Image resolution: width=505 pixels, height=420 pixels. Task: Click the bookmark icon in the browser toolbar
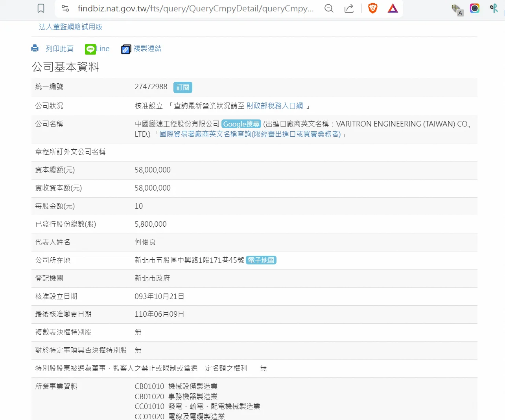pos(41,8)
